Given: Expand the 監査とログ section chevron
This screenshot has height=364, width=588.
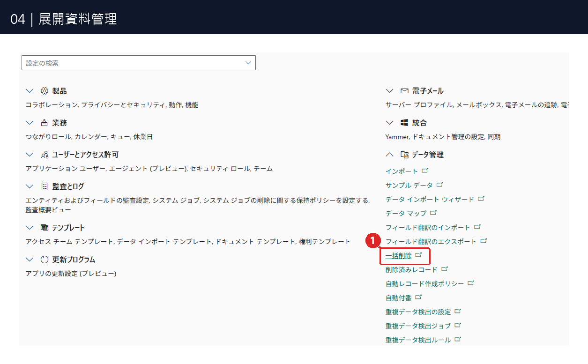Looking at the screenshot, I should 30,186.
